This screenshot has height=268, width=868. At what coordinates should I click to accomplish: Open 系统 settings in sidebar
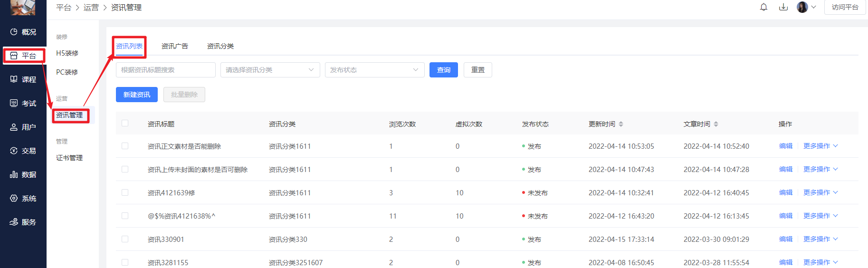[x=23, y=198]
